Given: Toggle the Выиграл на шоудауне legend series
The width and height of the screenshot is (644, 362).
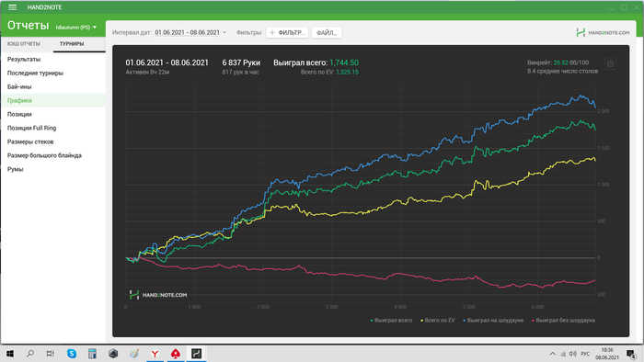Looking at the screenshot, I should tap(493, 320).
